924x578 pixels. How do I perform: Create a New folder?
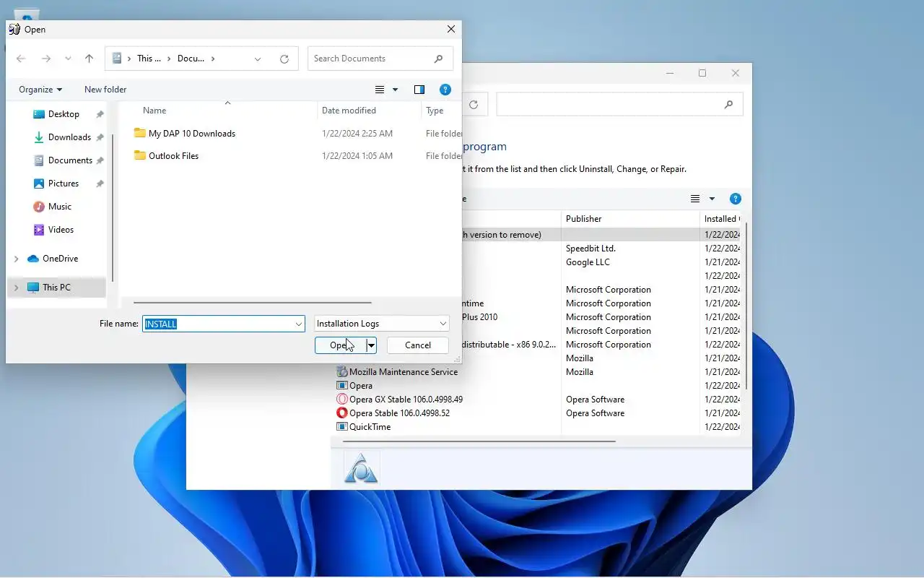click(x=105, y=90)
